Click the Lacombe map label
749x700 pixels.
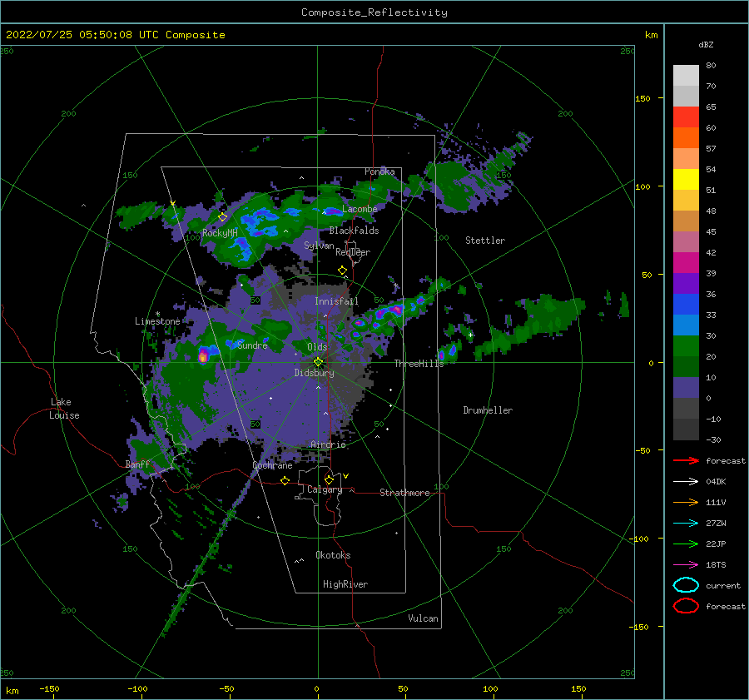tap(360, 209)
